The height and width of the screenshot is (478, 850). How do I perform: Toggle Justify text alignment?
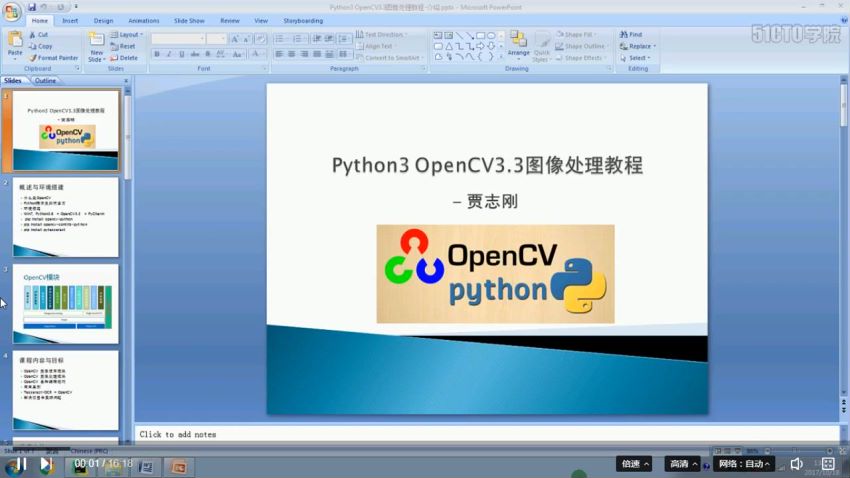pos(317,54)
